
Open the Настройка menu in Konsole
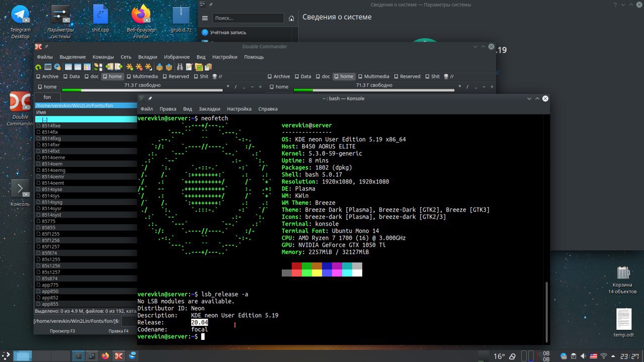click(x=239, y=109)
